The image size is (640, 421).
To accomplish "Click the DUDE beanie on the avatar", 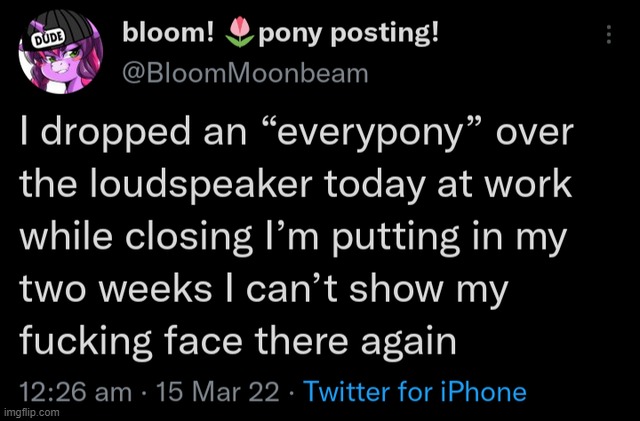I will pos(50,37).
